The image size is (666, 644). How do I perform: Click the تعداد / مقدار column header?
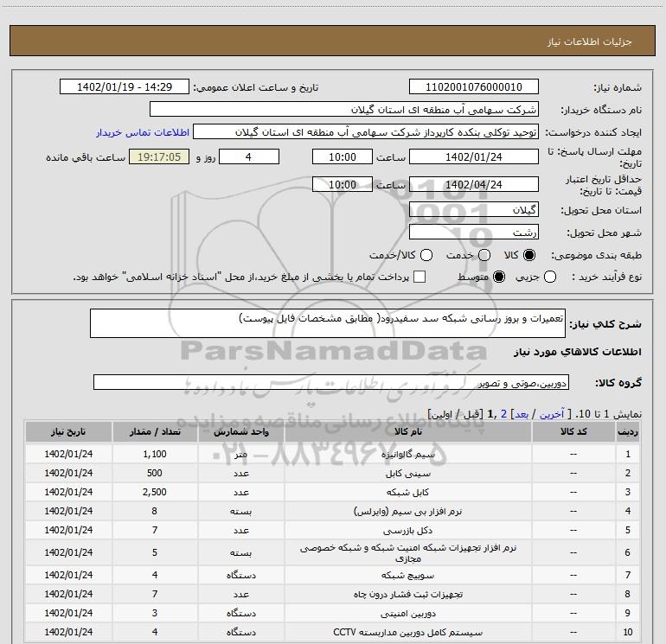tap(155, 432)
